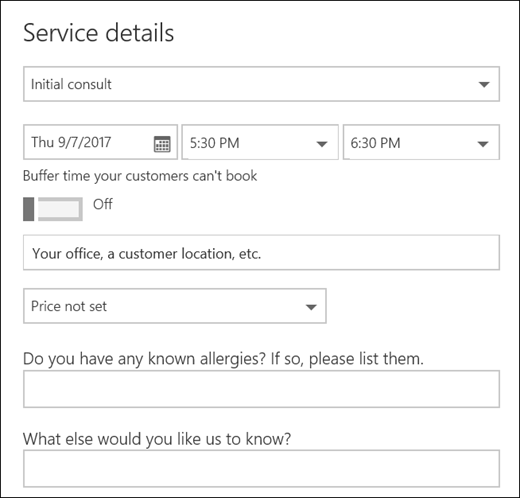Toggle the buffer time switch on
The width and height of the screenshot is (520, 498).
coord(53,209)
